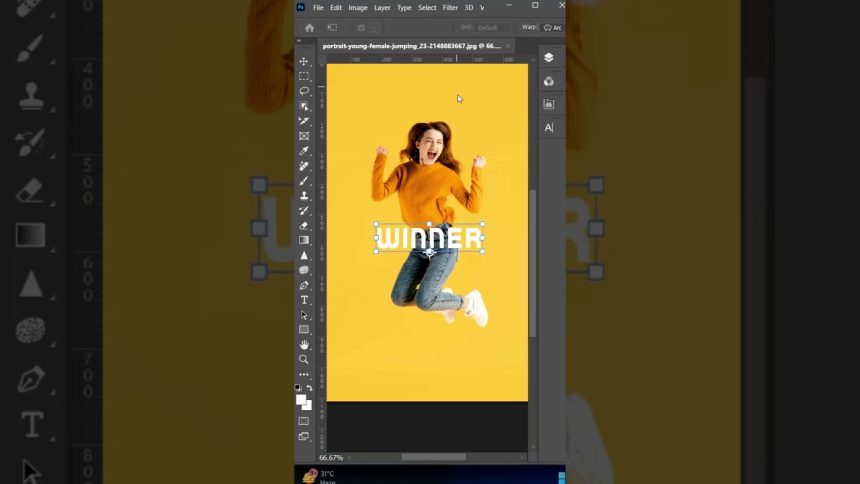Open the Character panel icon
Screen dimensions: 860x484
(549, 128)
